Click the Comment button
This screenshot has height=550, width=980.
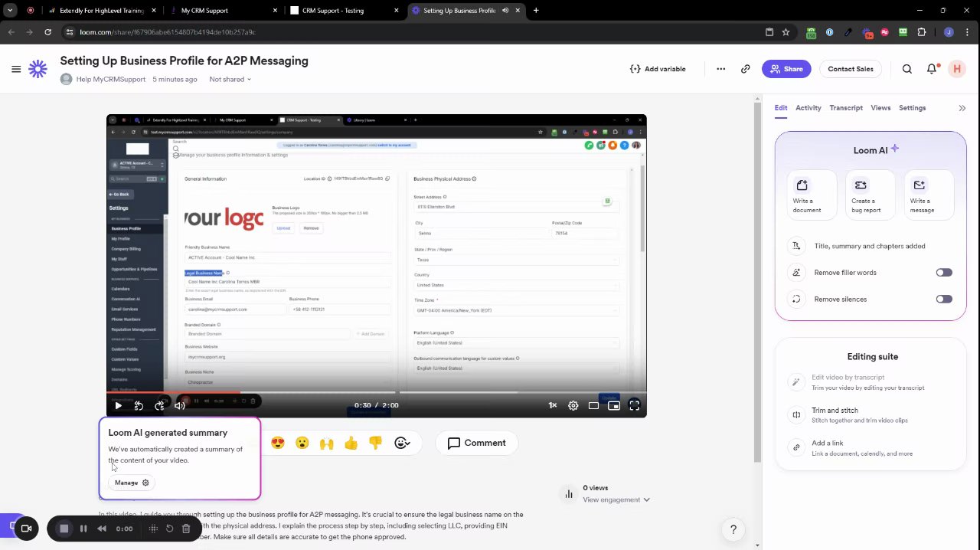476,443
